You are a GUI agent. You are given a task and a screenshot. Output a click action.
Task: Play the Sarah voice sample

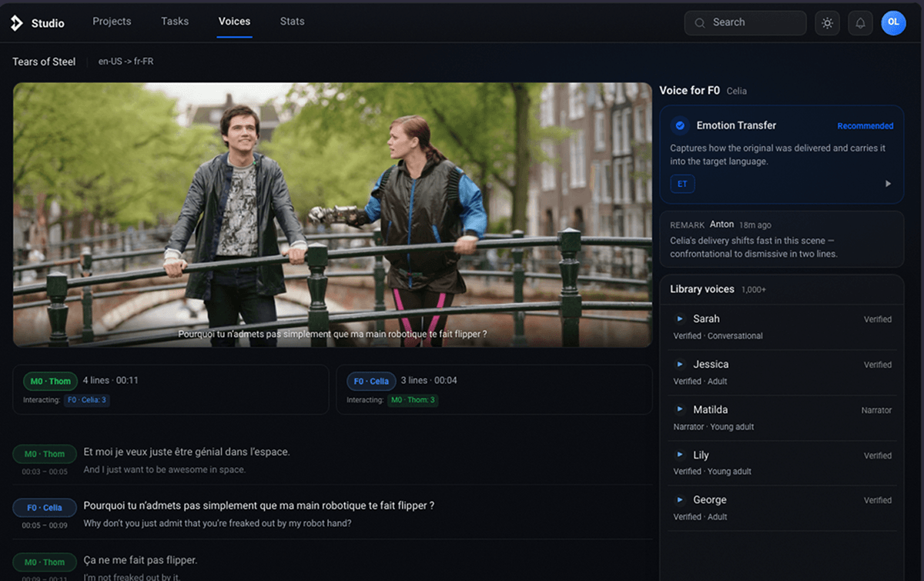(x=680, y=319)
